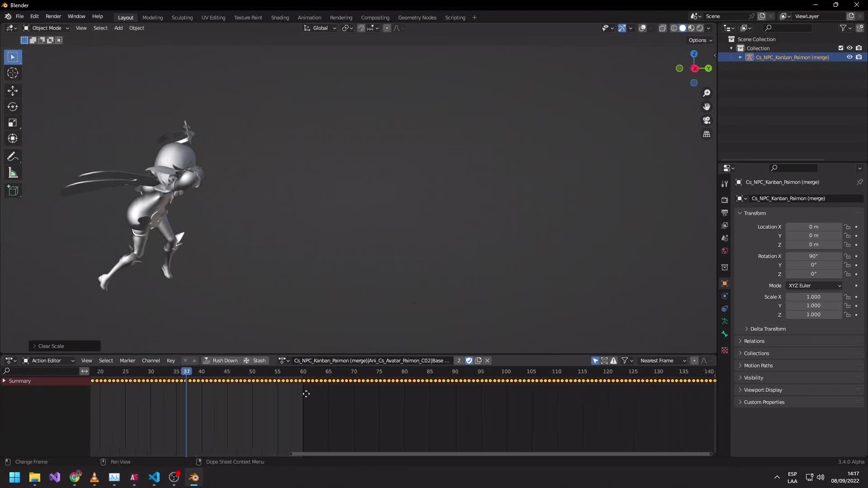The height and width of the screenshot is (488, 868).
Task: Expand the Delta Transform section
Action: click(x=767, y=329)
